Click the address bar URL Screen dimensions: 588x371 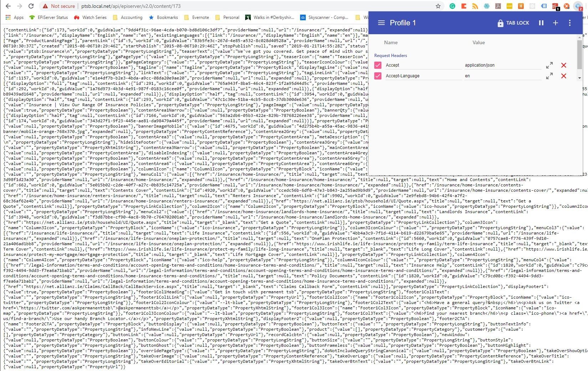[131, 6]
